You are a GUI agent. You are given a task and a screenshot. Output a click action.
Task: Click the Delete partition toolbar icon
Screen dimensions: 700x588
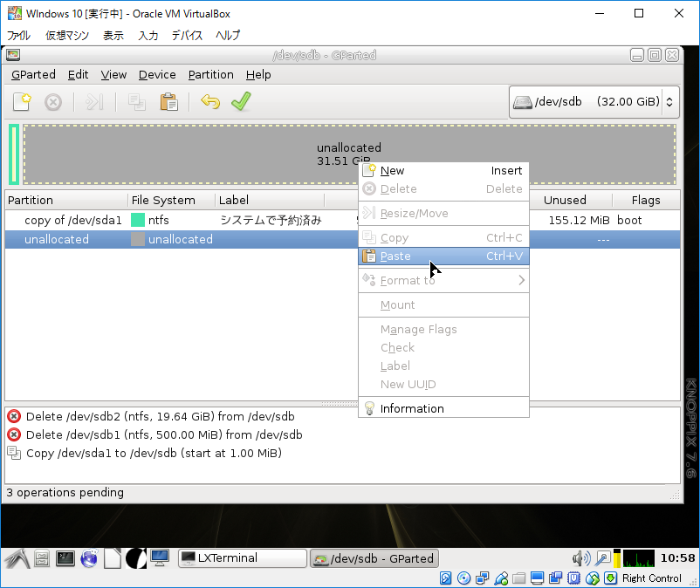(x=53, y=102)
